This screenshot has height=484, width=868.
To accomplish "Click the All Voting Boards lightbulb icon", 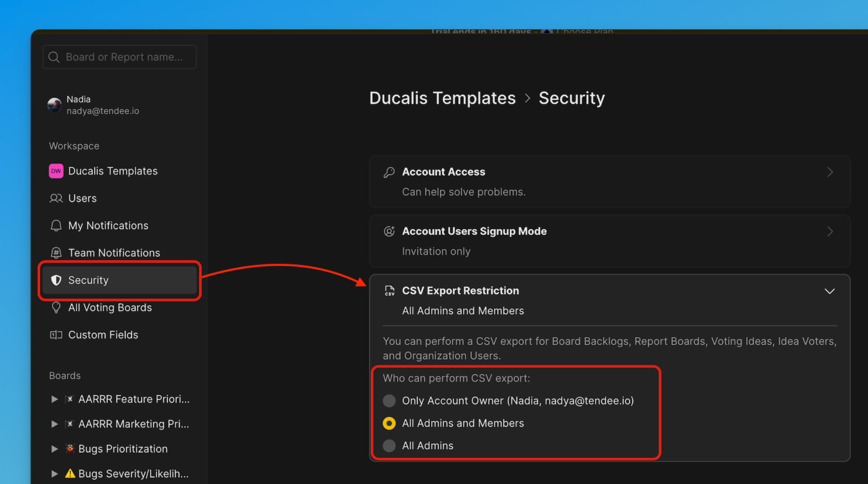I will pos(56,308).
